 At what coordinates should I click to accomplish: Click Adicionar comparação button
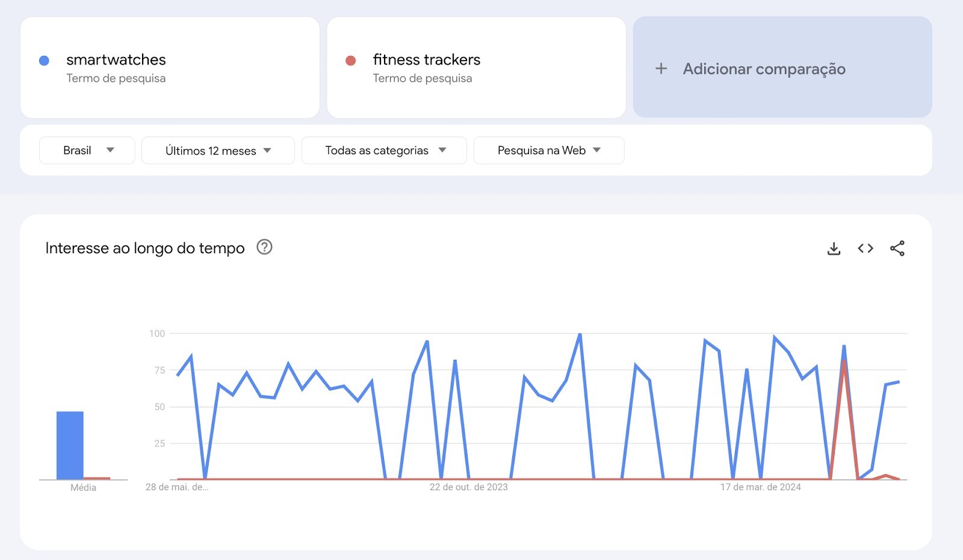(x=782, y=67)
